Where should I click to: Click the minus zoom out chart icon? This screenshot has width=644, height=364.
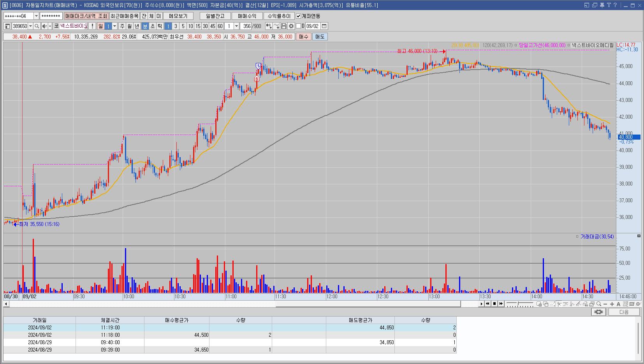tap(605, 304)
